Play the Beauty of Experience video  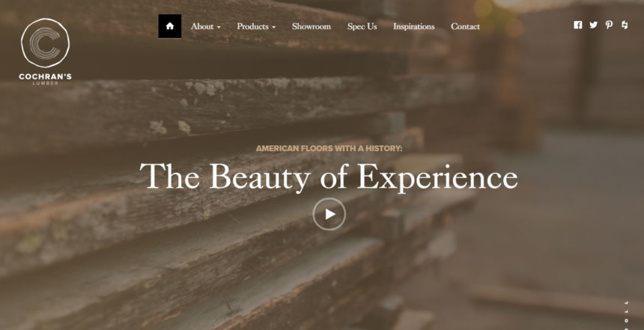coord(329,214)
